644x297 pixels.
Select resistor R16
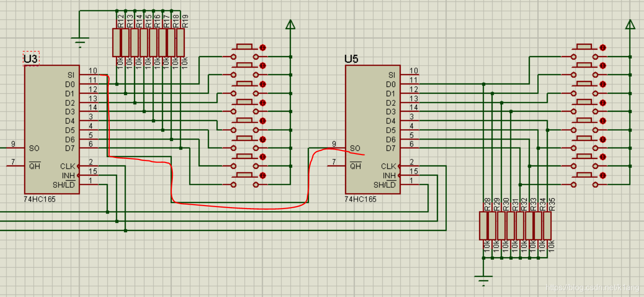(x=153, y=42)
